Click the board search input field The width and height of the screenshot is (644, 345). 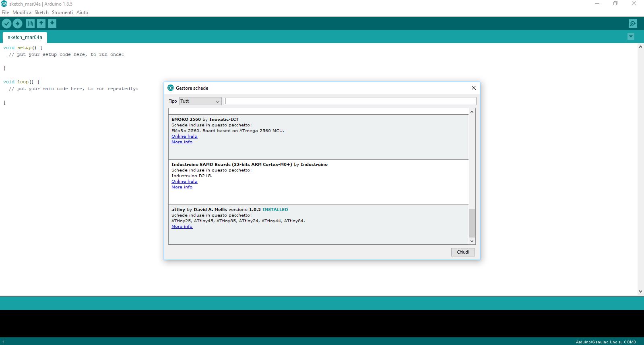(x=350, y=101)
